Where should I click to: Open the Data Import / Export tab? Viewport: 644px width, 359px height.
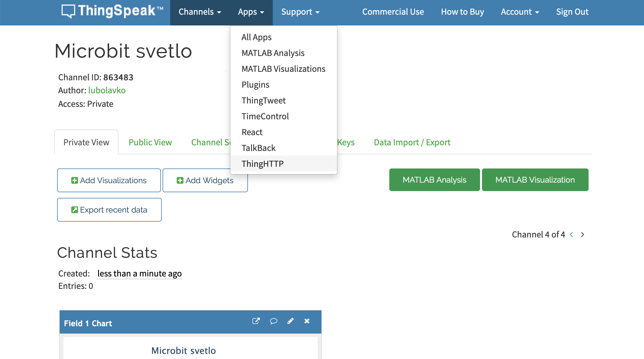point(412,142)
